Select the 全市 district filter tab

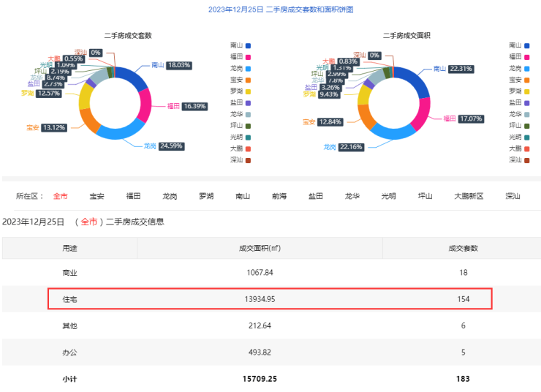click(x=60, y=196)
